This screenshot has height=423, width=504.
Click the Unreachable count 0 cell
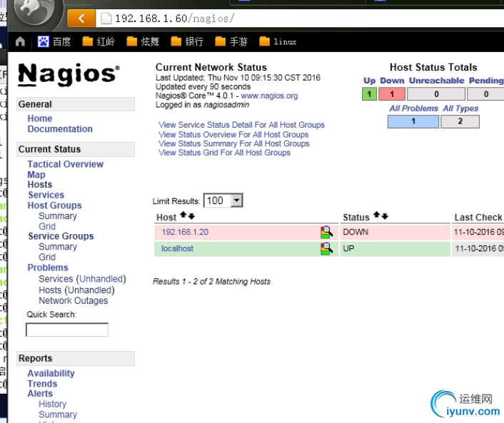(436, 94)
